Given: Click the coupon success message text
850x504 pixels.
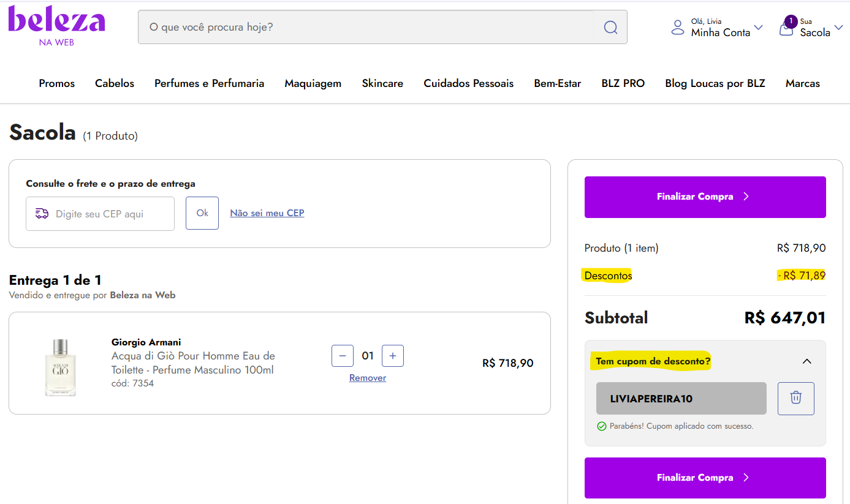Looking at the screenshot, I should [x=681, y=426].
